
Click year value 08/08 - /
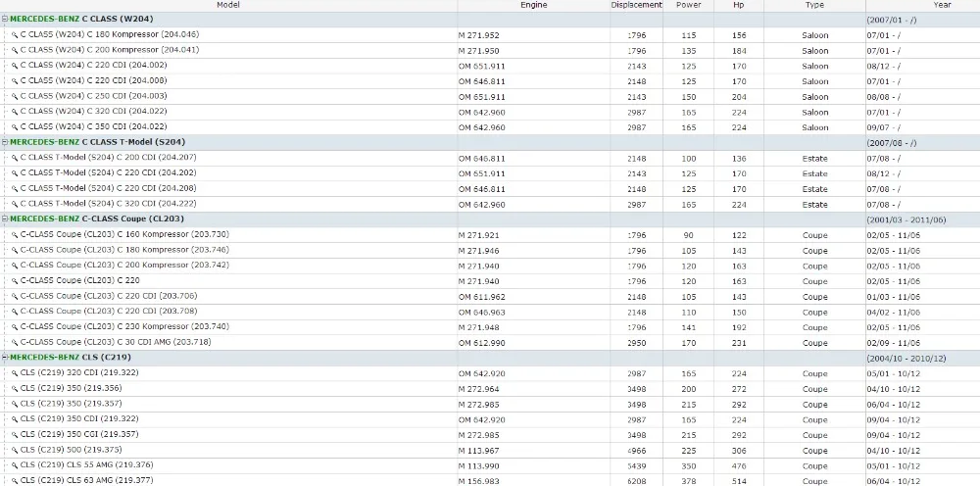pyautogui.click(x=883, y=97)
